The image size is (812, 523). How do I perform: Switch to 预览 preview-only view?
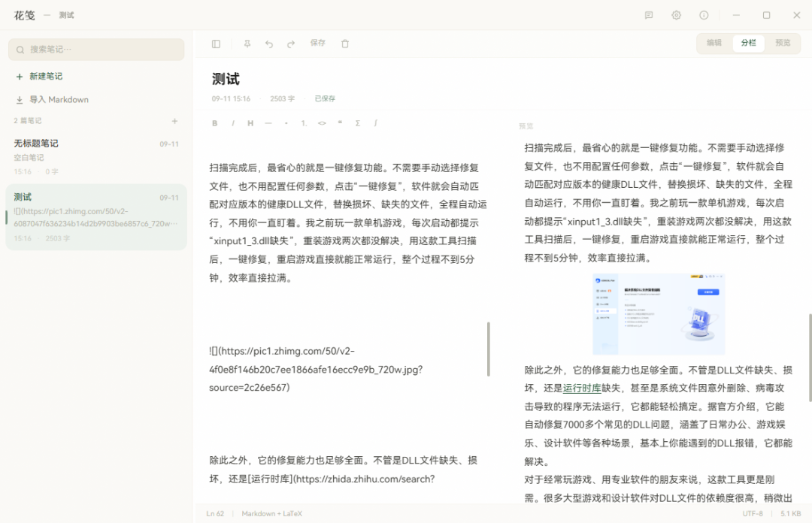[x=783, y=43]
